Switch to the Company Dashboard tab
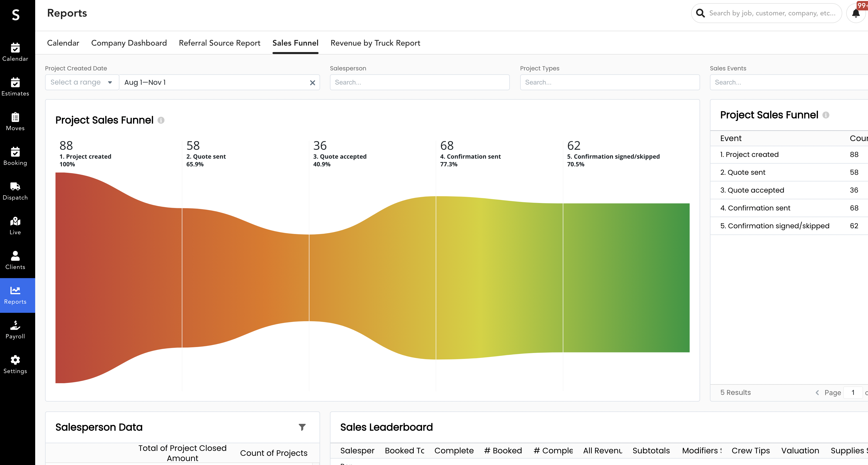Screen dimensions: 868x465 click(129, 43)
